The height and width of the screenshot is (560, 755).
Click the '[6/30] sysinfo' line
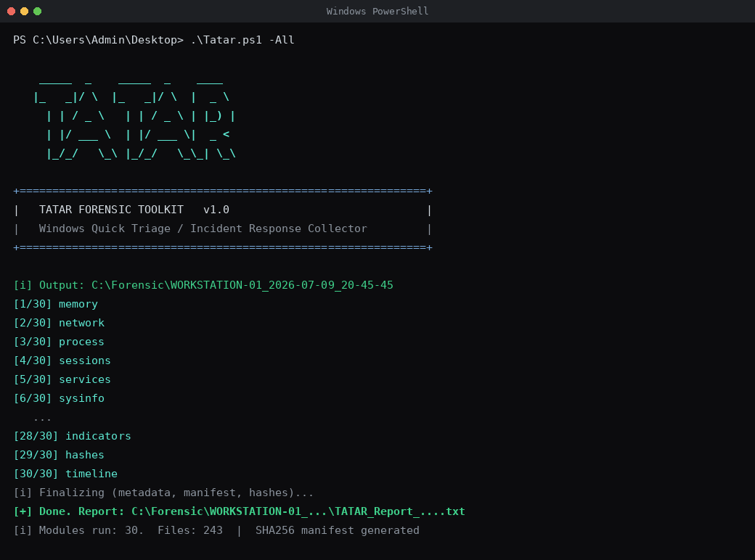tap(59, 398)
